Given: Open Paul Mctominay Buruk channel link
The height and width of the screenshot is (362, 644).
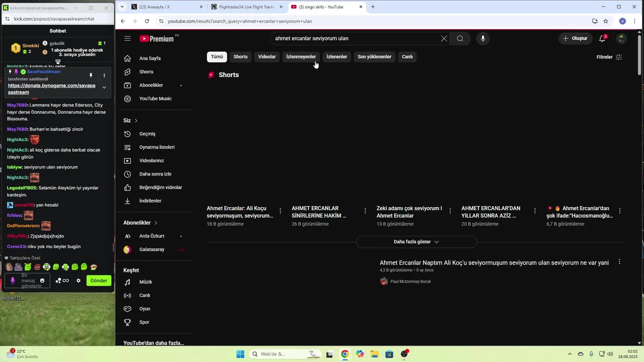Looking at the screenshot, I should [411, 282].
